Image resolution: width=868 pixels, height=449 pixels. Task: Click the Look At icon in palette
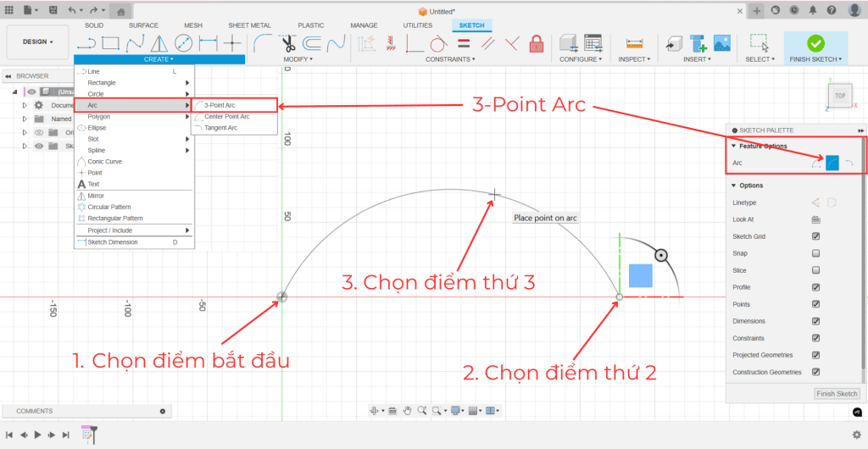coord(815,219)
